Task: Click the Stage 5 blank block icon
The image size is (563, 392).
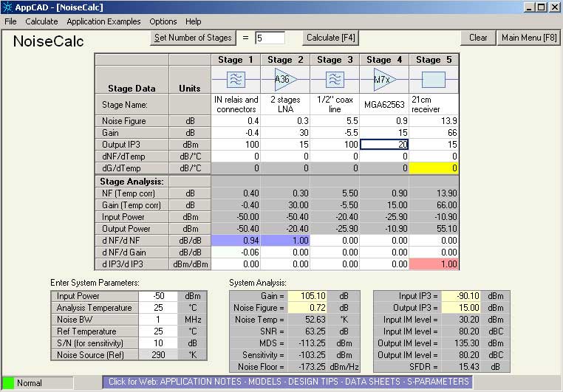Action: pyautogui.click(x=434, y=79)
